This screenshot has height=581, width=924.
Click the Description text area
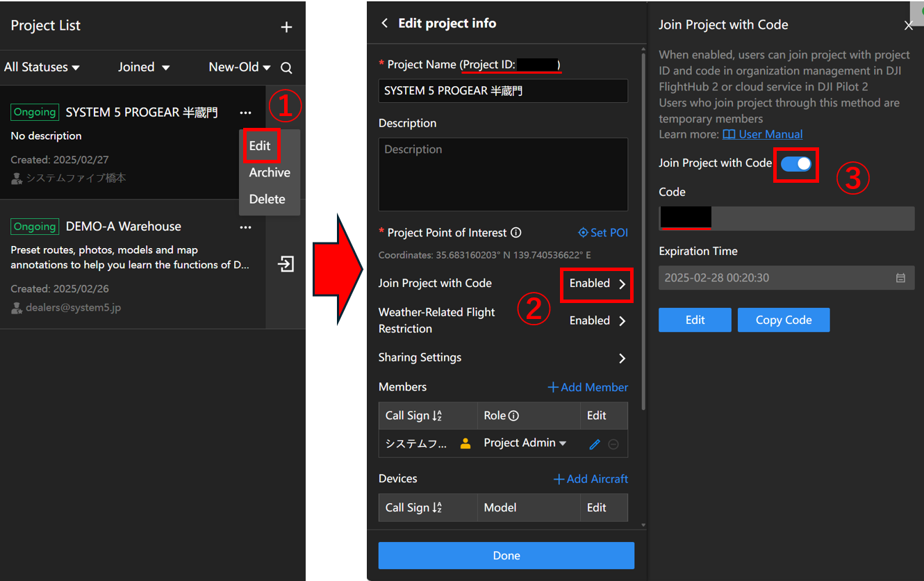[503, 174]
